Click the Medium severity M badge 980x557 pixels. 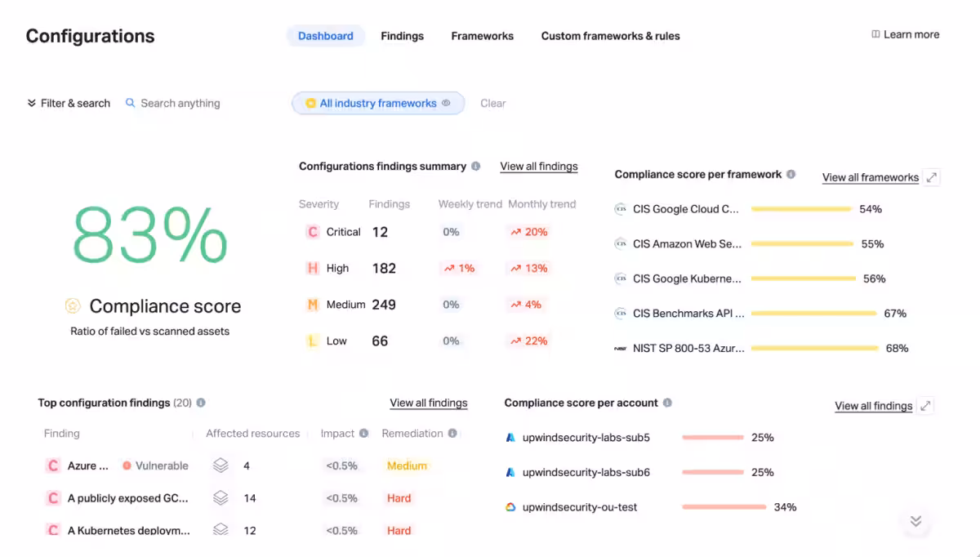point(312,305)
